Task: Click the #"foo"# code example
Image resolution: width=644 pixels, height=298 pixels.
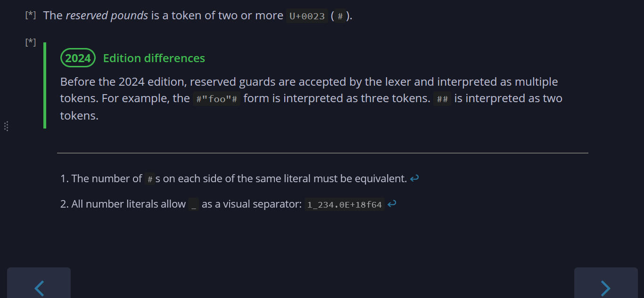Action: (x=216, y=99)
